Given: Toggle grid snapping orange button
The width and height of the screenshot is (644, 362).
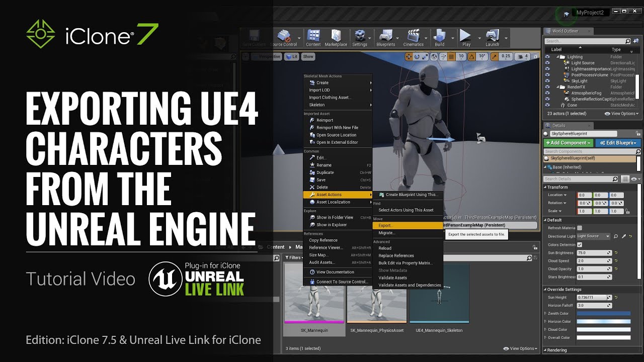Looking at the screenshot, I should [x=451, y=57].
